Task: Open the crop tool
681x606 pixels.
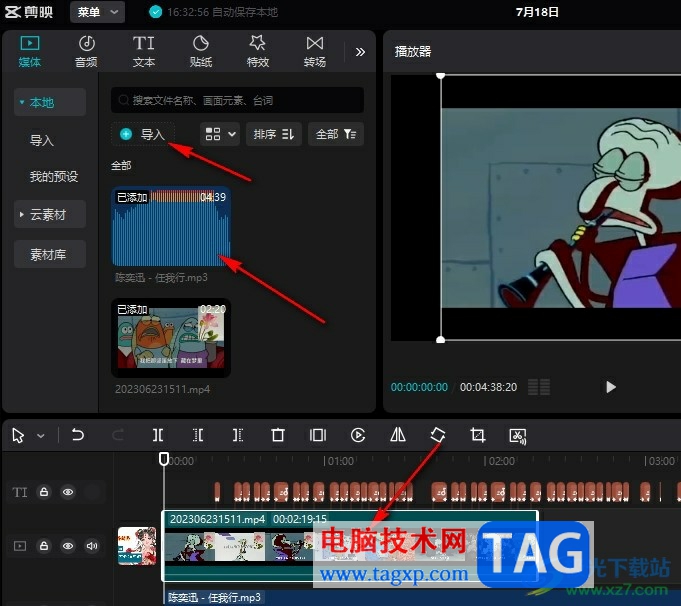Action: [x=477, y=435]
